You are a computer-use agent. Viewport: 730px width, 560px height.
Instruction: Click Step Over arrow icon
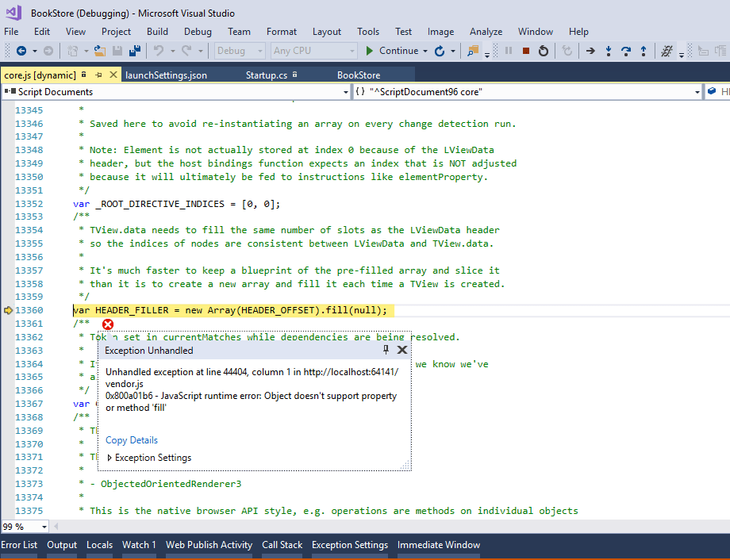tap(626, 51)
